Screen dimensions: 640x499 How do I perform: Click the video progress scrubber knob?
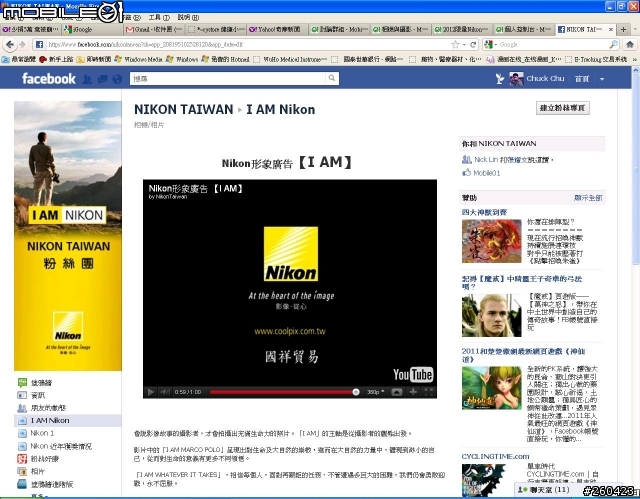(356, 392)
